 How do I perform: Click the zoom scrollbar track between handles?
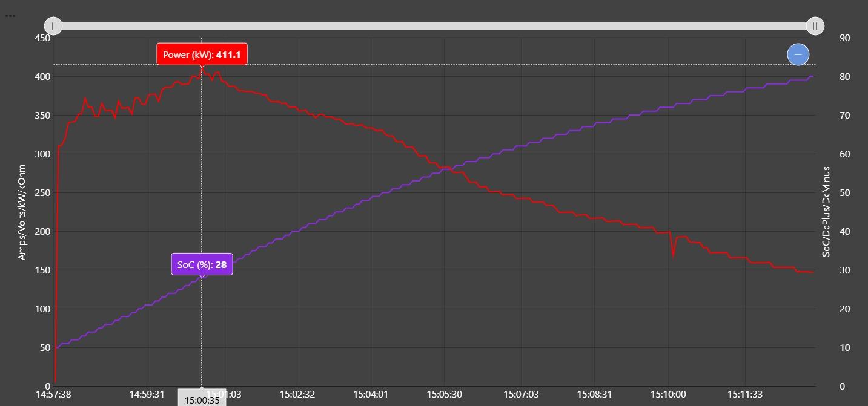pos(434,26)
